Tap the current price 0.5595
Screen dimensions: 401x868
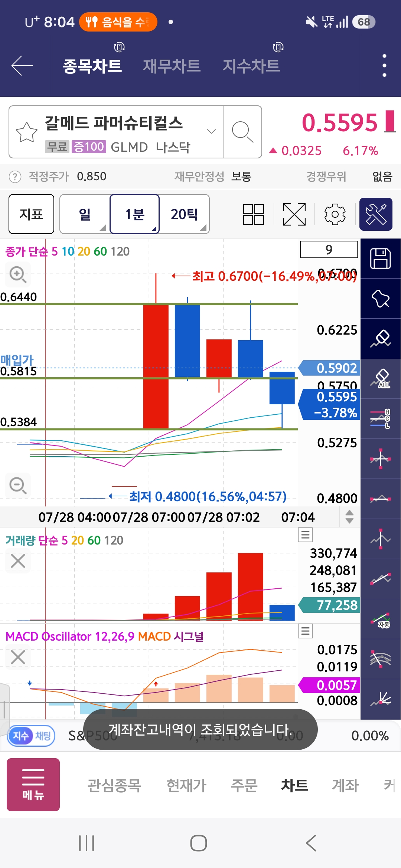click(x=339, y=123)
